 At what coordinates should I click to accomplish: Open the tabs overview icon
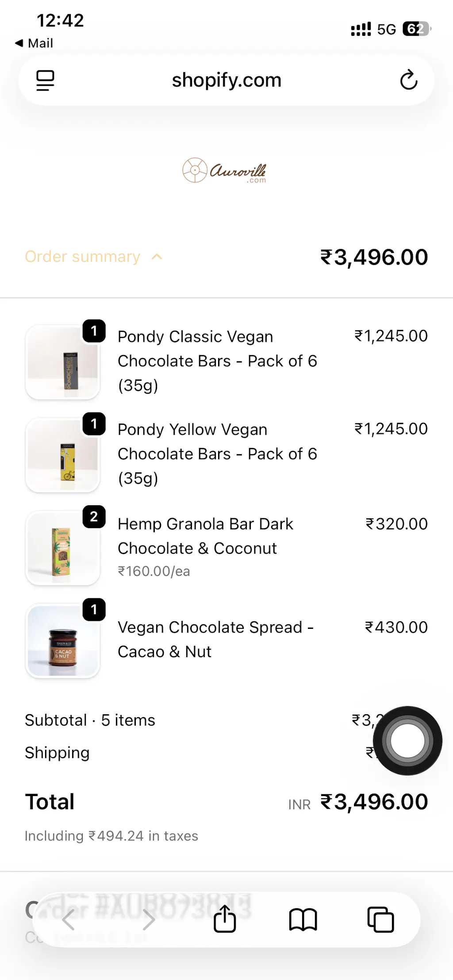click(380, 920)
